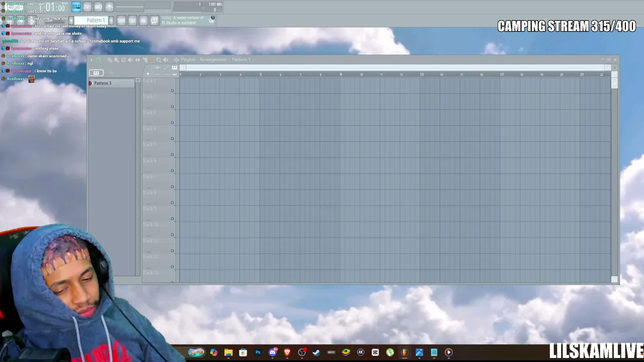This screenshot has width=644, height=362.
Task: Select the Zoom magnifier tool in Playlist
Action: coord(158,60)
